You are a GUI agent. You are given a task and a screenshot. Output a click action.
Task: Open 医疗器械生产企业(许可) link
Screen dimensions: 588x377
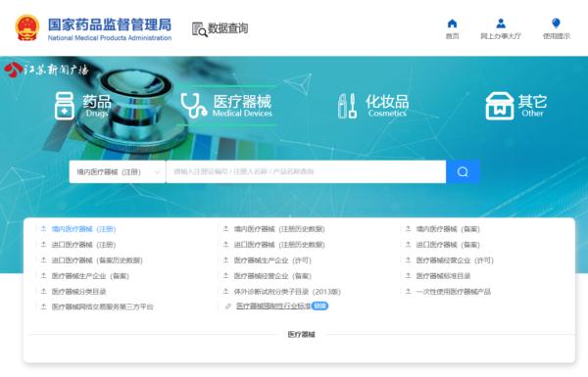point(272,260)
